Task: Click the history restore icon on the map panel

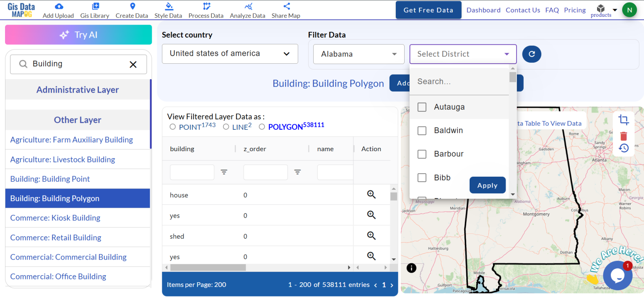Action: point(624,148)
